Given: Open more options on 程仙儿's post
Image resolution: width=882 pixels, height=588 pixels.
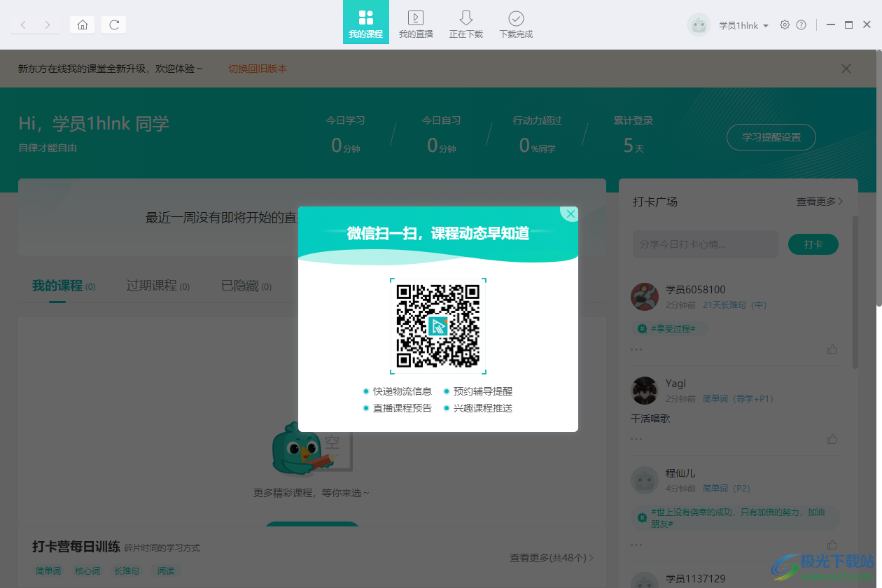Looking at the screenshot, I should coord(636,544).
